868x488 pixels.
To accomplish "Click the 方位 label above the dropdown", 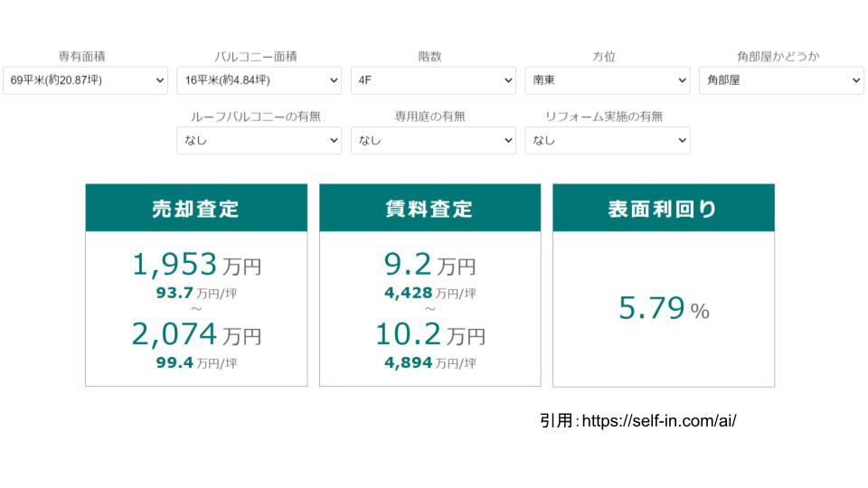I will click(x=604, y=56).
